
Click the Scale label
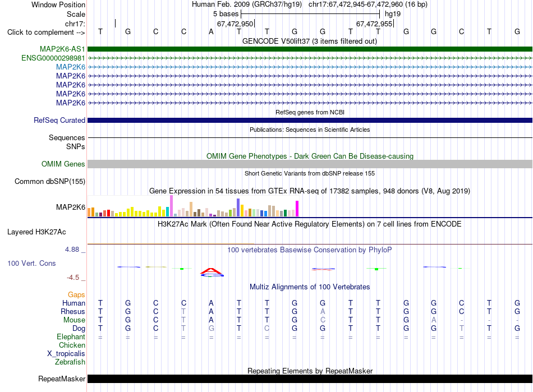pos(76,14)
